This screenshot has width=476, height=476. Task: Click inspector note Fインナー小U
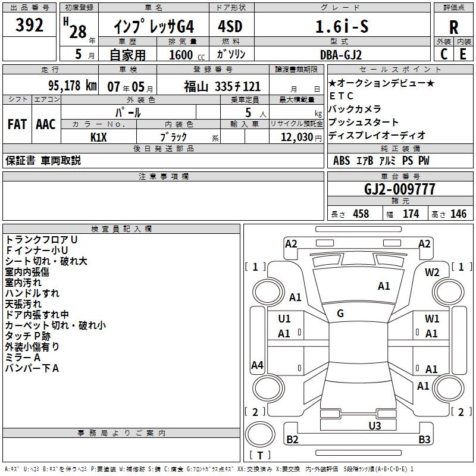tap(37, 250)
